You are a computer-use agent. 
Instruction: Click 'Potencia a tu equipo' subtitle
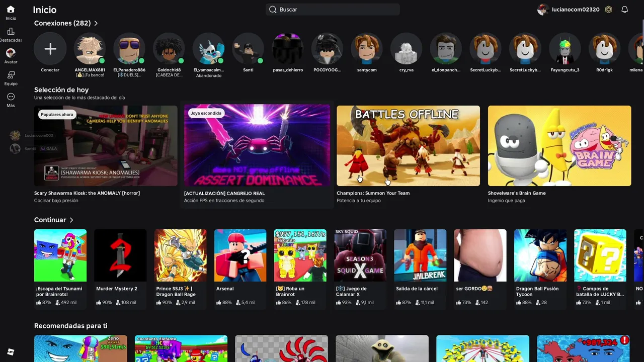pyautogui.click(x=359, y=201)
